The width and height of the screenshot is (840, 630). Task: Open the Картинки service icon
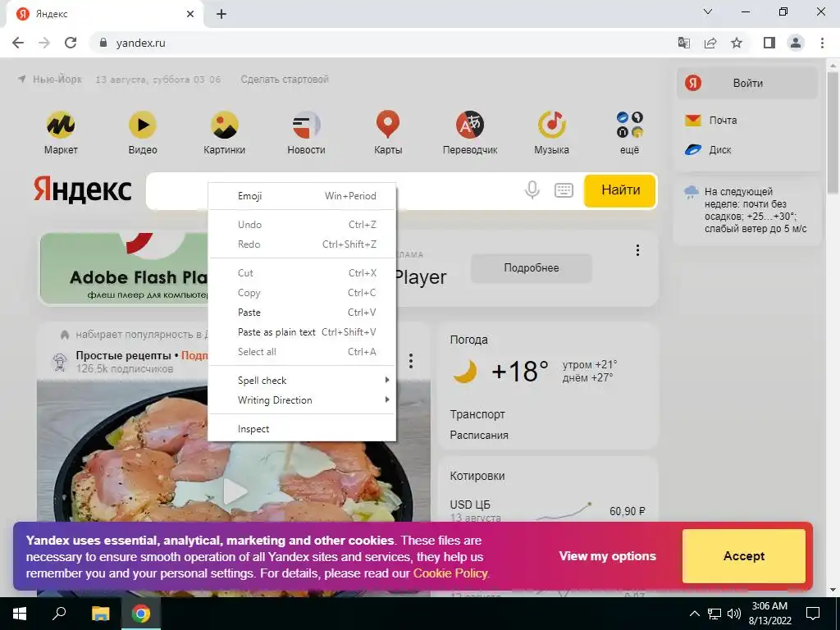coord(225,132)
